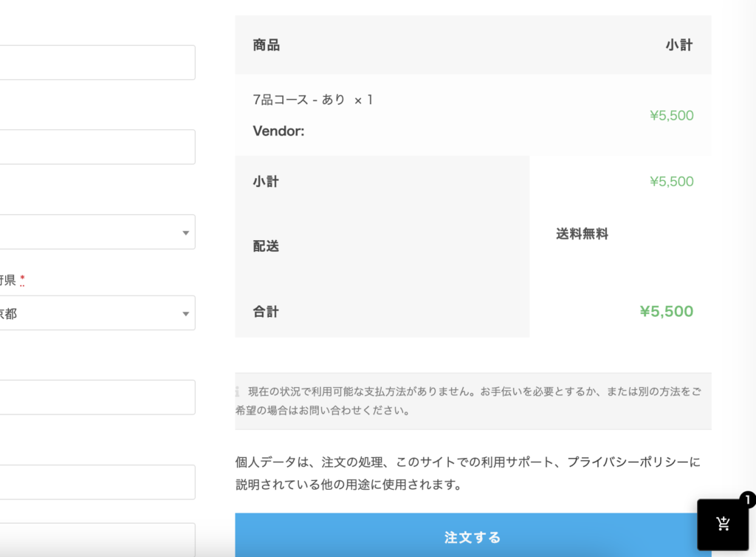Click the text input just above the empty dropdown

(x=96, y=147)
